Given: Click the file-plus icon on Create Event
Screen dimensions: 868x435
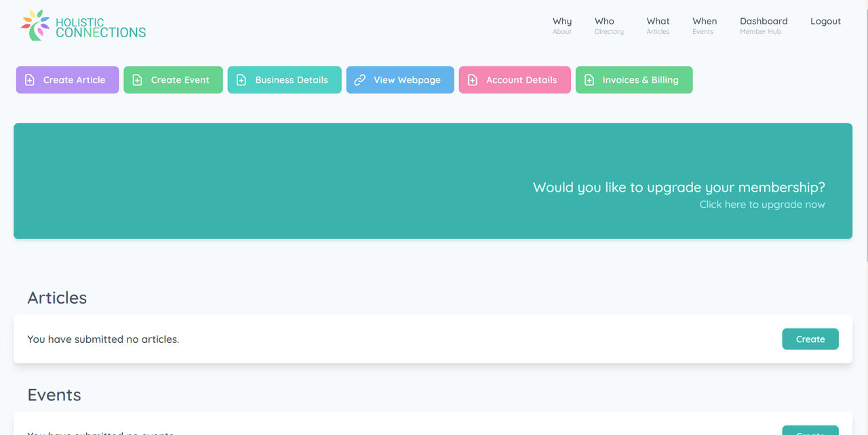Looking at the screenshot, I should click(137, 80).
